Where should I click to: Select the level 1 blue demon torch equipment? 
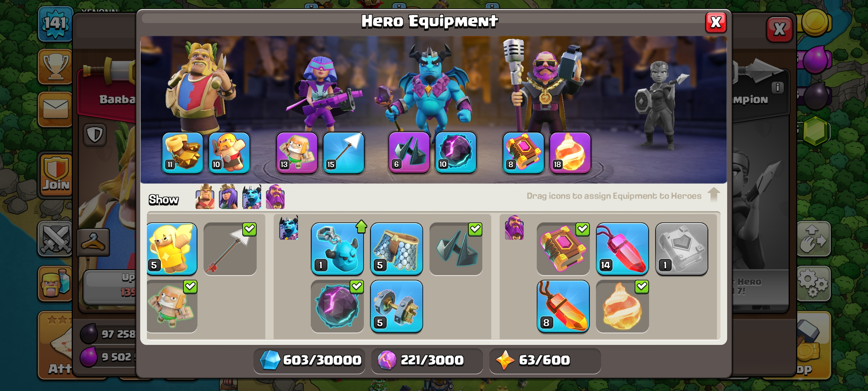click(x=337, y=249)
